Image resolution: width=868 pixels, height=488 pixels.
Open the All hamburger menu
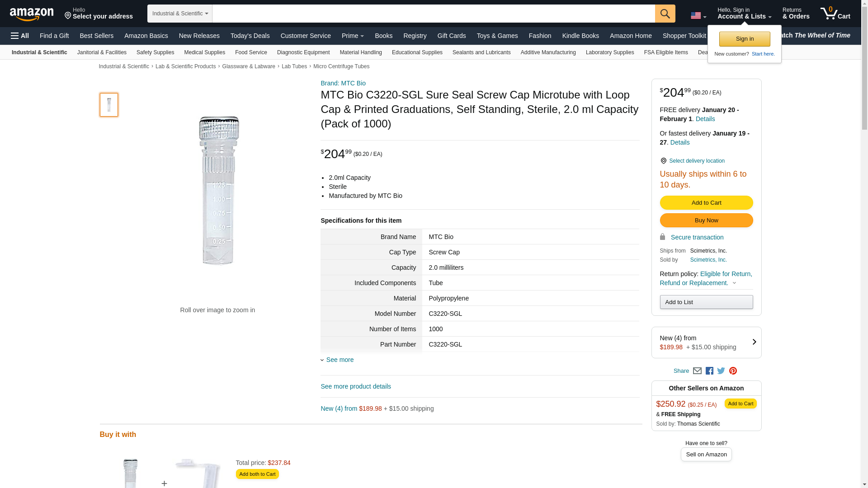[x=20, y=36]
